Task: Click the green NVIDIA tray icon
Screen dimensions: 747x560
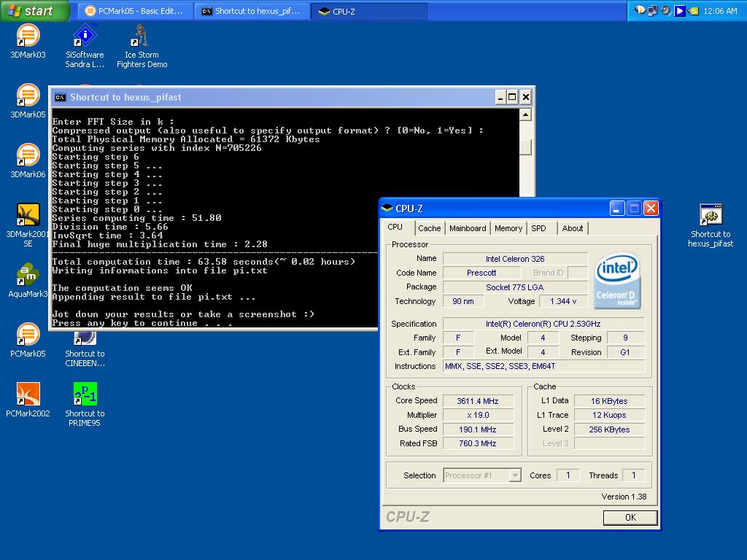Action: (693, 10)
